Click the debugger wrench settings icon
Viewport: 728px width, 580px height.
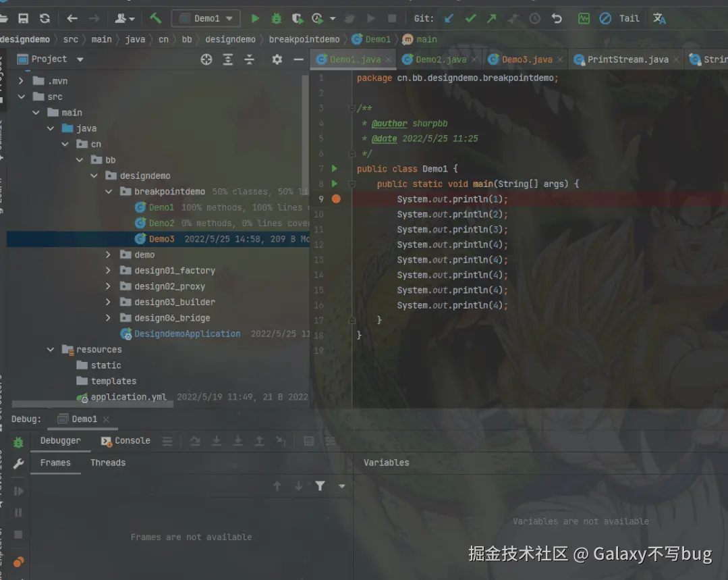[19, 463]
